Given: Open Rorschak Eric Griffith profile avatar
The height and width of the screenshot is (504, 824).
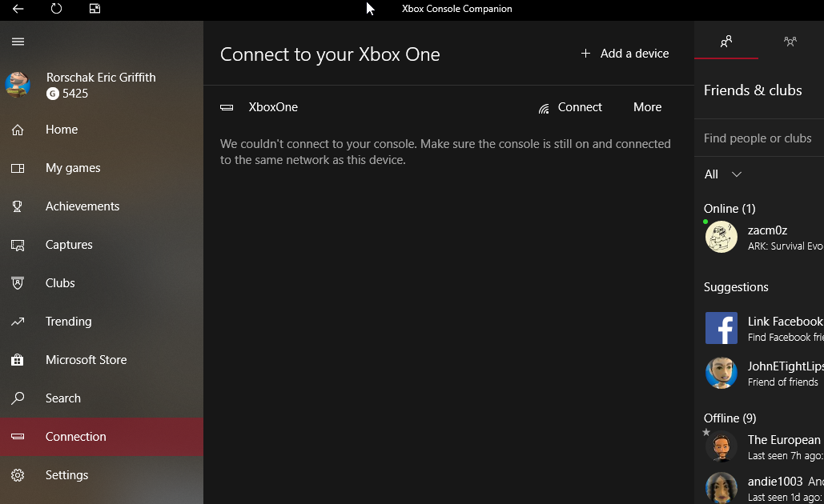Looking at the screenshot, I should [18, 85].
